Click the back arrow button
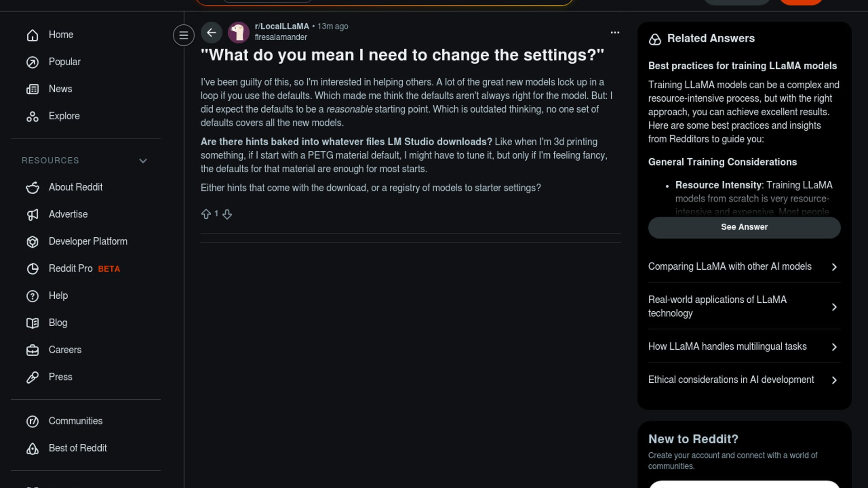The image size is (868, 488). pyautogui.click(x=211, y=33)
